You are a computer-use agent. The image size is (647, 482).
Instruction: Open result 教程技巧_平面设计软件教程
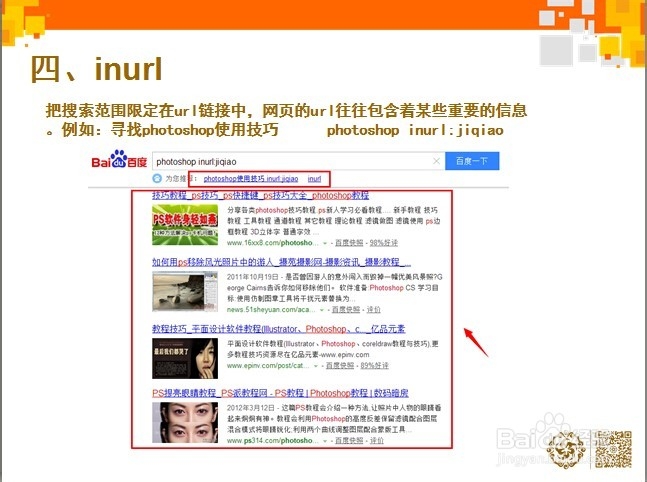(x=279, y=329)
